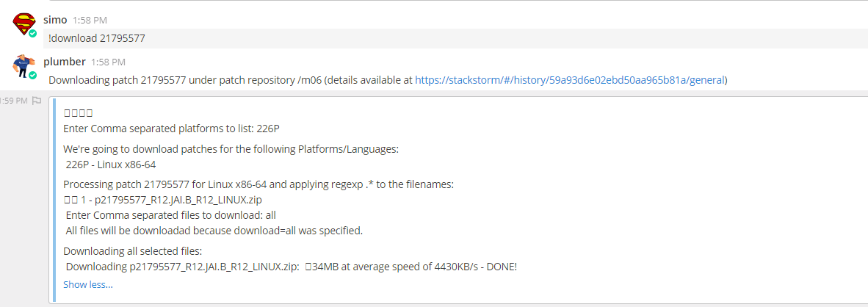The image size is (868, 307).
Task: Open the plumber username profile
Action: 64,62
